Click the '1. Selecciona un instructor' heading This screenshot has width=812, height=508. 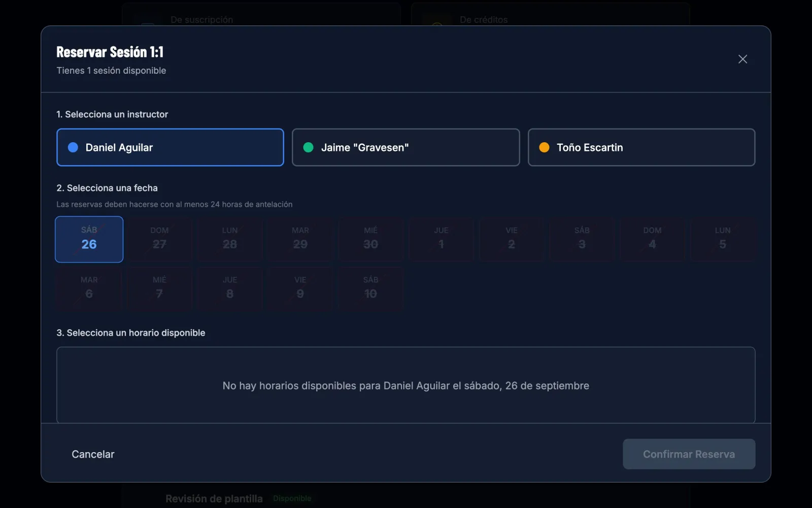[112, 114]
